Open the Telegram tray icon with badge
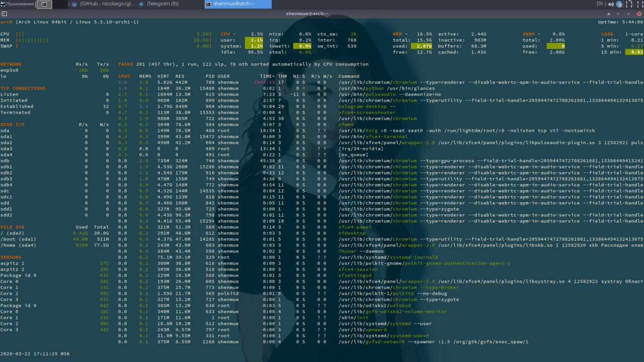Viewport: 644px width, 362px height. (x=619, y=4)
